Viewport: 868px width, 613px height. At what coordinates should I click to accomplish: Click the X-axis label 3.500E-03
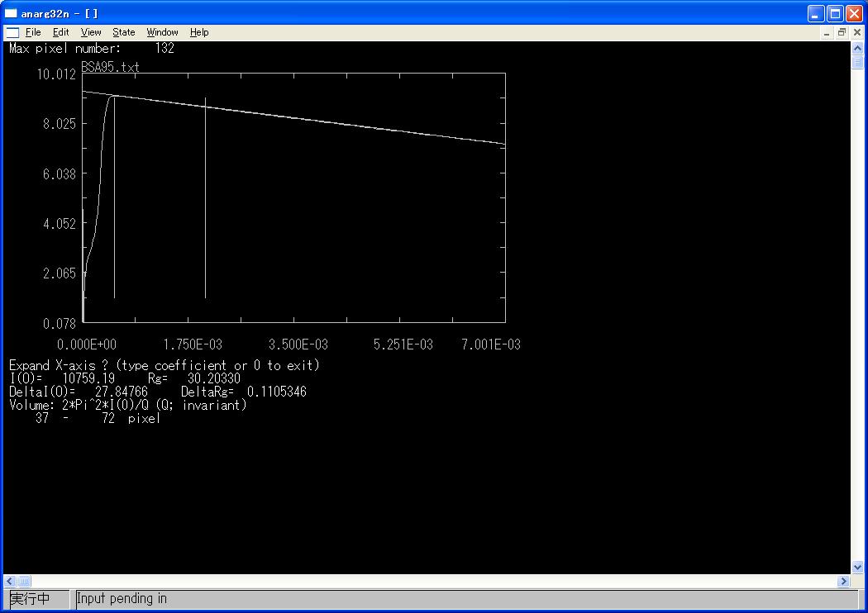point(298,345)
